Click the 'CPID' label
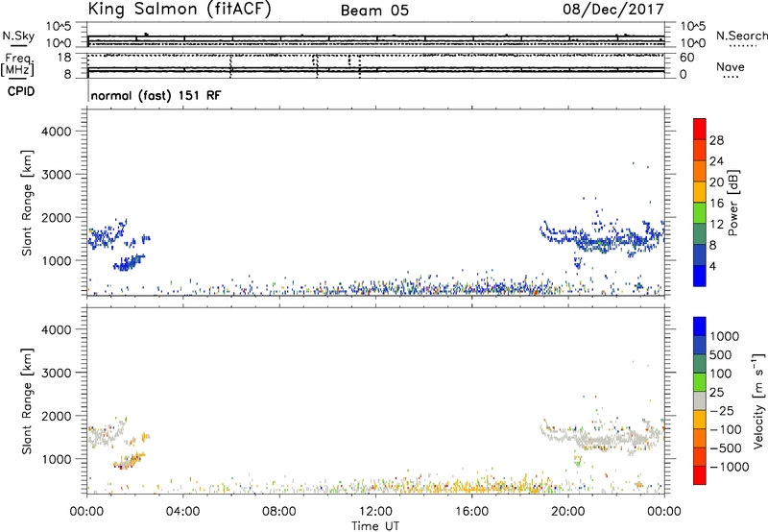The height and width of the screenshot is (532, 768). point(21,91)
